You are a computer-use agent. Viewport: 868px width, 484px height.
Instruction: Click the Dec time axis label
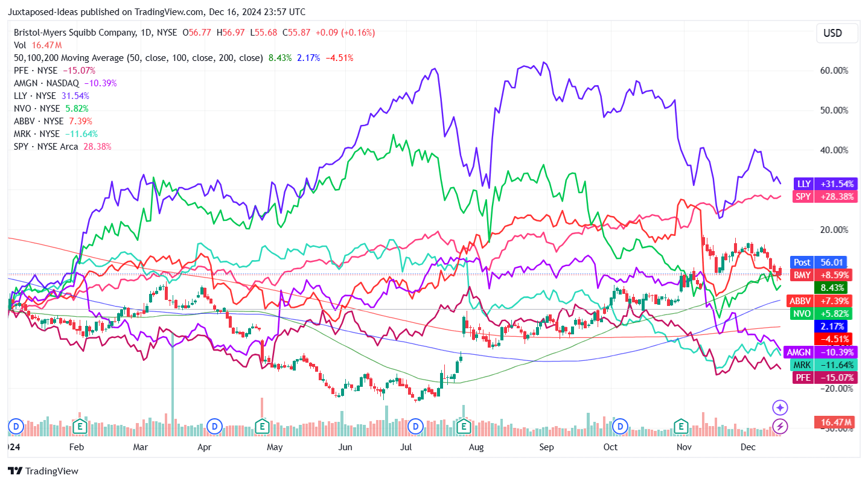pyautogui.click(x=748, y=447)
